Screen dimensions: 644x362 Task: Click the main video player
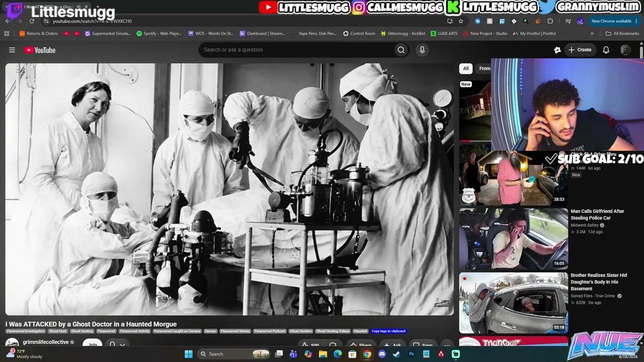coord(229,189)
